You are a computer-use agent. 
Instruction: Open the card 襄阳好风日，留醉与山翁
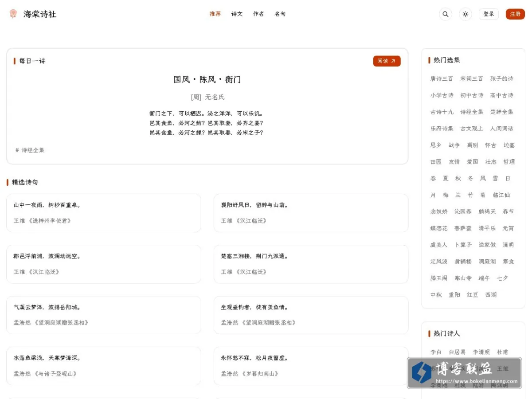click(311, 213)
